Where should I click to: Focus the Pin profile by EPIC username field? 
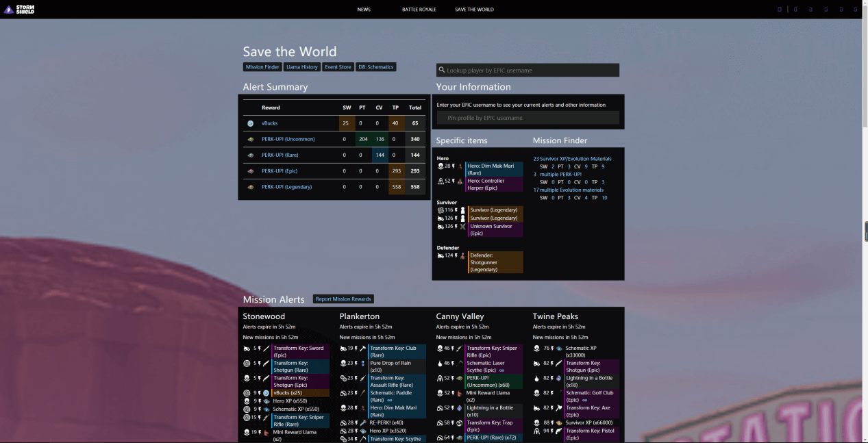528,118
